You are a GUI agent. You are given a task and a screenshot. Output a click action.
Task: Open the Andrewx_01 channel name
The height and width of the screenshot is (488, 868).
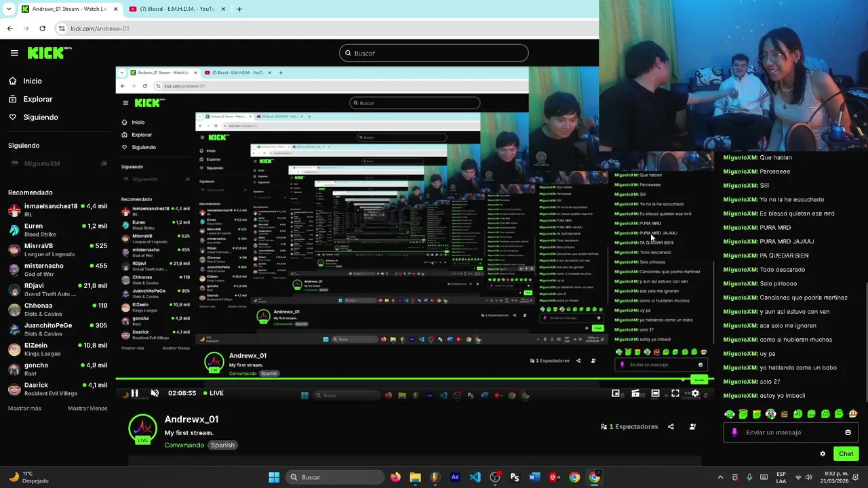pyautogui.click(x=191, y=420)
